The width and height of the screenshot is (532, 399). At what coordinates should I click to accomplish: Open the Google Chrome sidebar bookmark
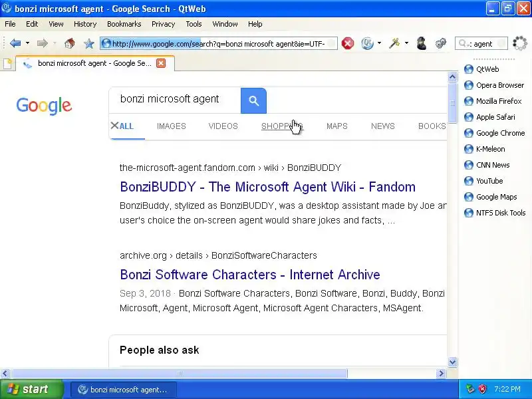click(x=494, y=133)
